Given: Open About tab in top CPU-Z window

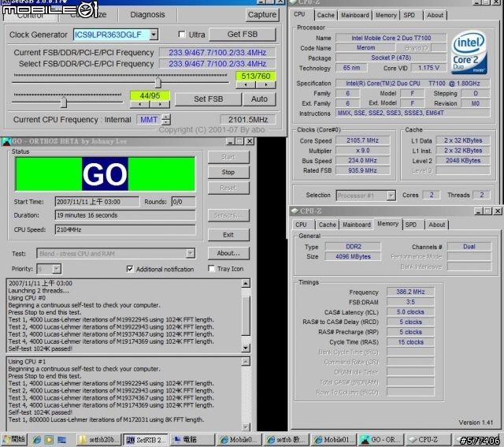Looking at the screenshot, I should (x=435, y=15).
